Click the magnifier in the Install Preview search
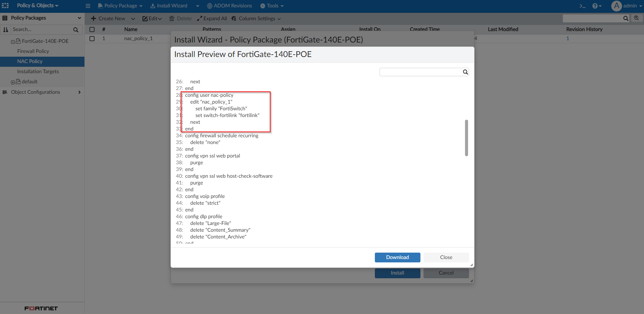Screen dimensions: 644x314 pos(465,72)
